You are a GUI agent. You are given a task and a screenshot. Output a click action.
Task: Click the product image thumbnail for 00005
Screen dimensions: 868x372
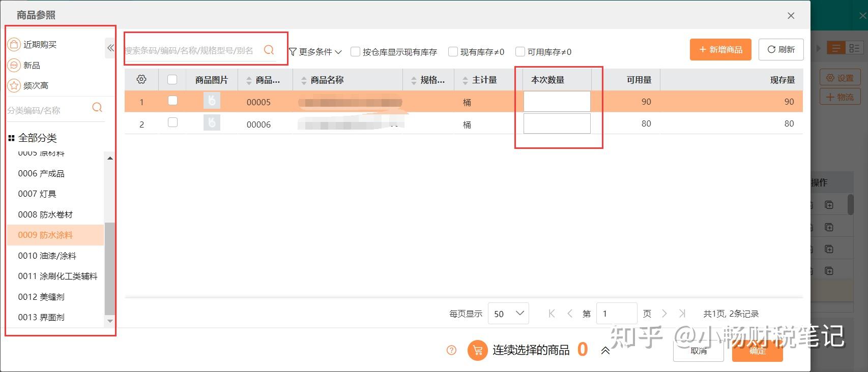[x=212, y=101]
